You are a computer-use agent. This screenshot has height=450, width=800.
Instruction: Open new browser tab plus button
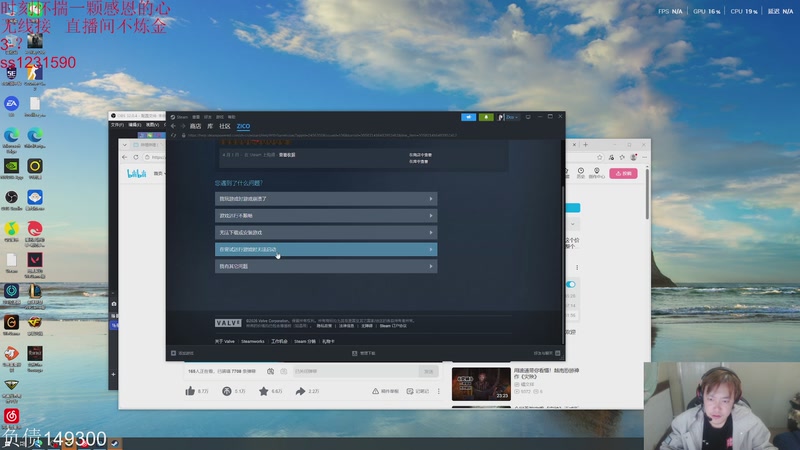pyautogui.click(x=585, y=145)
